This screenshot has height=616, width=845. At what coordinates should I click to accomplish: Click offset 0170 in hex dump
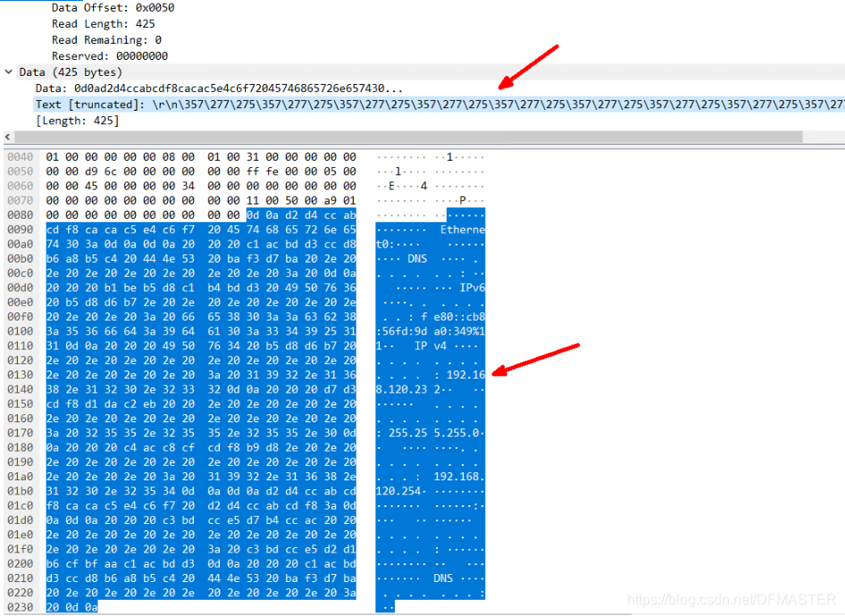pyautogui.click(x=20, y=433)
